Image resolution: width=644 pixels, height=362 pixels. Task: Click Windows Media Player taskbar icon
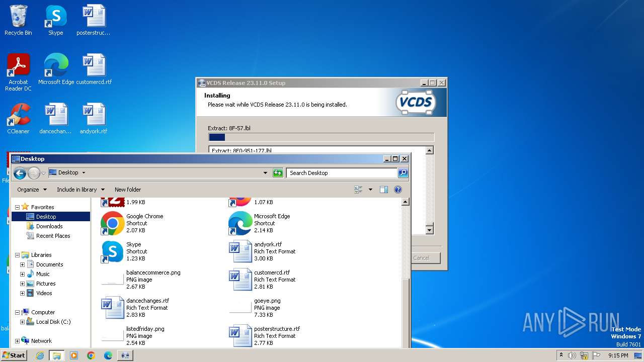74,355
